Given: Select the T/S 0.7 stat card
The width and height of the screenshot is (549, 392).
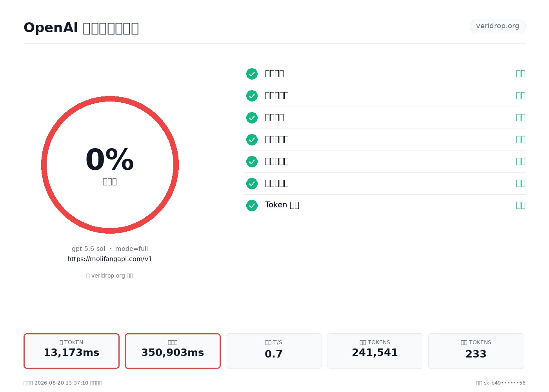Looking at the screenshot, I should coord(274,351).
